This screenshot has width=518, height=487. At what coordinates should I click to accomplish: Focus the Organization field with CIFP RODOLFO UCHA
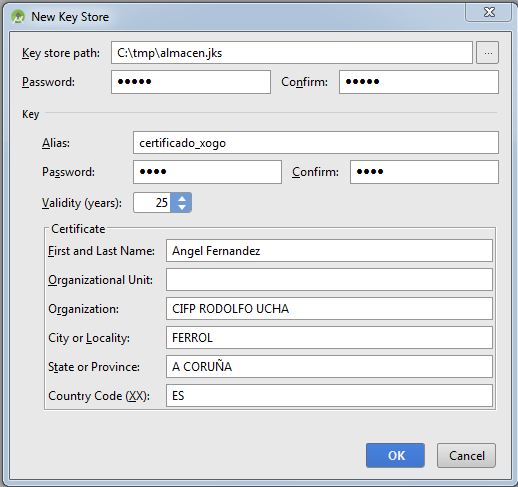[329, 309]
